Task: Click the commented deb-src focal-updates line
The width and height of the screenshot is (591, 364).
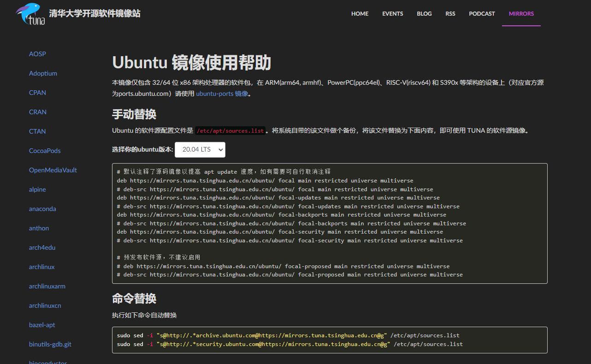Action: tap(288, 206)
